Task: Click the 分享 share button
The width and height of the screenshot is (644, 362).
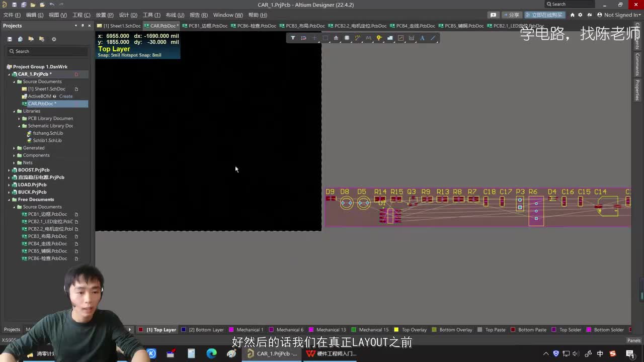Action: [512, 15]
